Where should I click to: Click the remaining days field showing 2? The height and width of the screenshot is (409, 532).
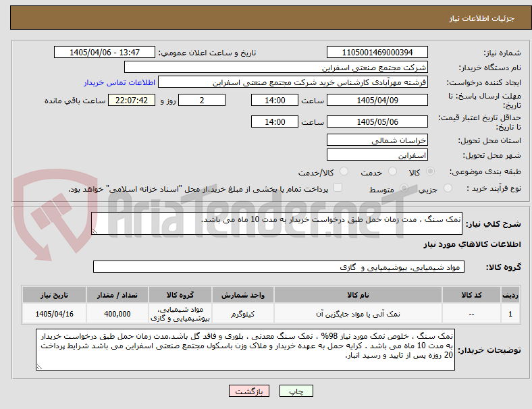[x=202, y=100]
